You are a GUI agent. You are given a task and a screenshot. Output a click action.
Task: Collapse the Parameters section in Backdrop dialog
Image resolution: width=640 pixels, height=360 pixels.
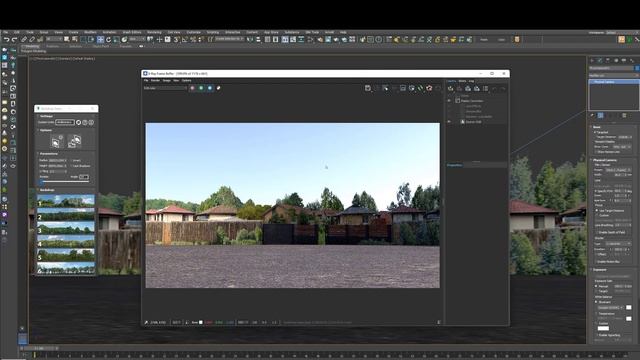click(48, 154)
